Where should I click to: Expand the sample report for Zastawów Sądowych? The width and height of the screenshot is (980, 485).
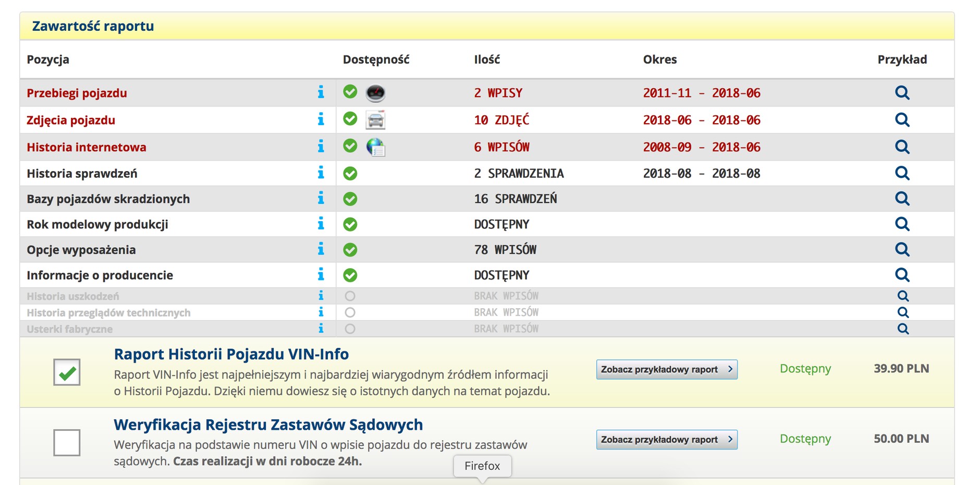[667, 440]
